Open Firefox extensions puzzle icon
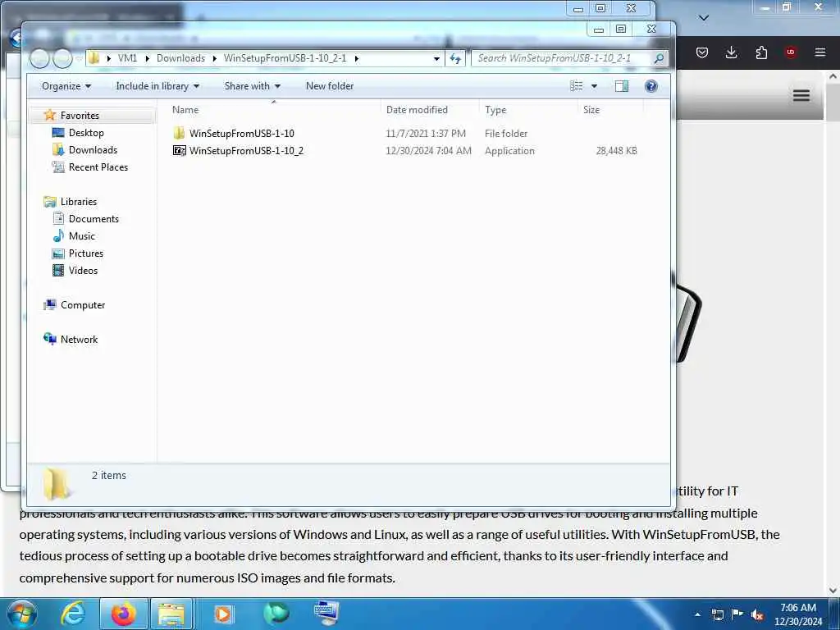 761,52
